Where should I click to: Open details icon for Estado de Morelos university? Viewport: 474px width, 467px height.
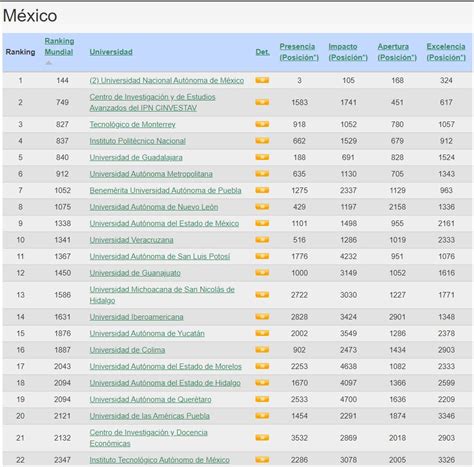(262, 366)
